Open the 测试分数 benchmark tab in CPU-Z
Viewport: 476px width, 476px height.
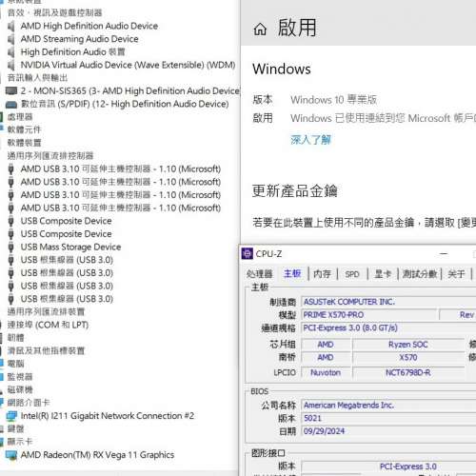click(420, 274)
